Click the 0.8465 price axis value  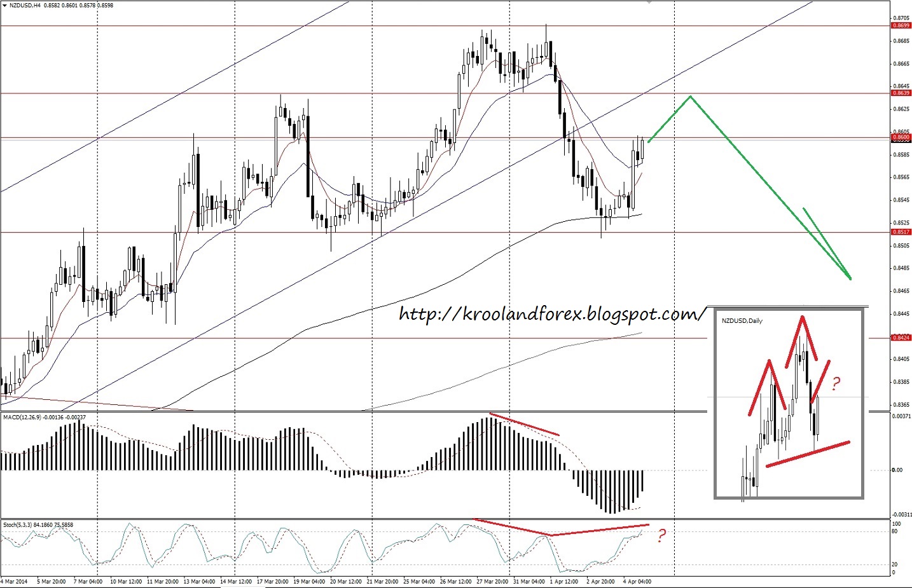click(x=901, y=291)
